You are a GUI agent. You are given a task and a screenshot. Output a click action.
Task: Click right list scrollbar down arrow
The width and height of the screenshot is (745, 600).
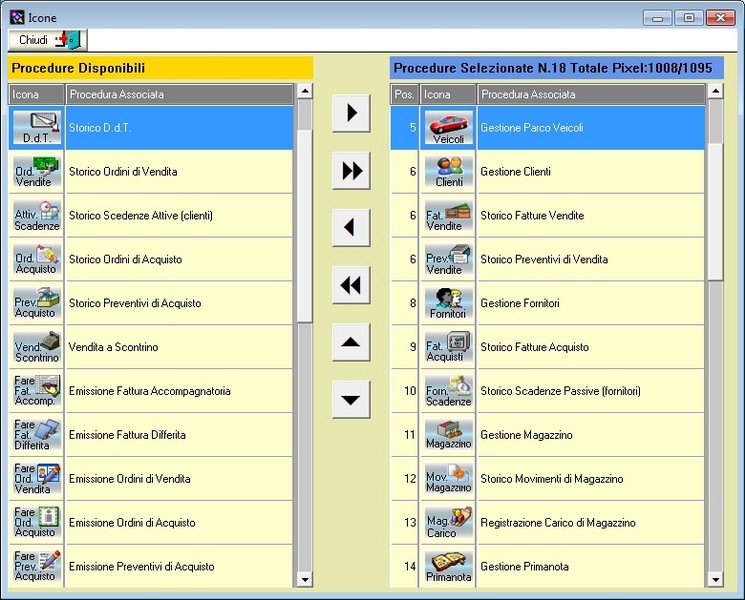(x=716, y=580)
